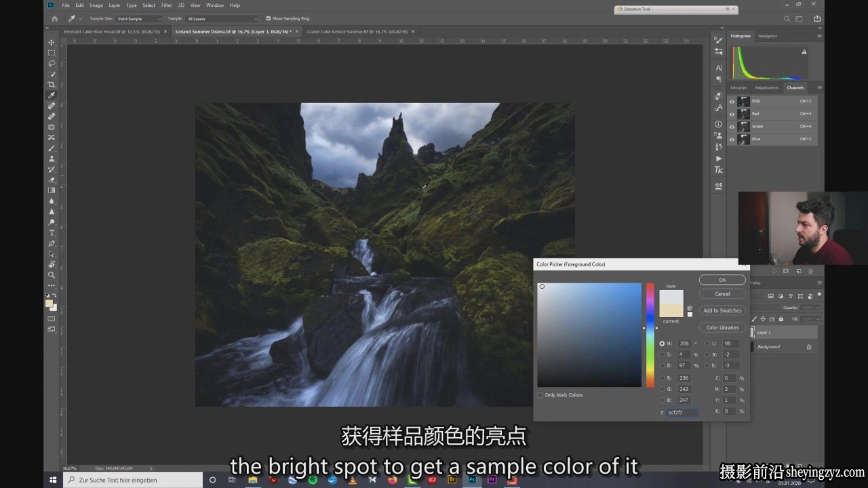Select the Crop tool
868x488 pixels.
pos(52,85)
